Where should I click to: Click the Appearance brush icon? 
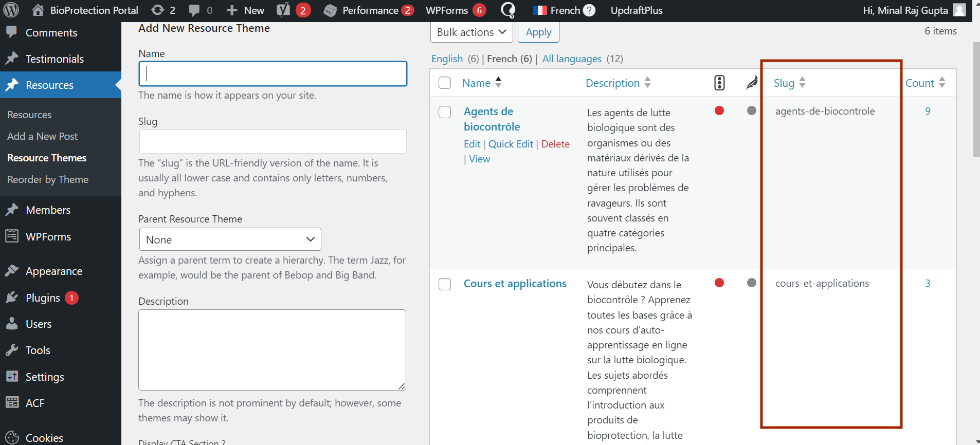point(11,271)
